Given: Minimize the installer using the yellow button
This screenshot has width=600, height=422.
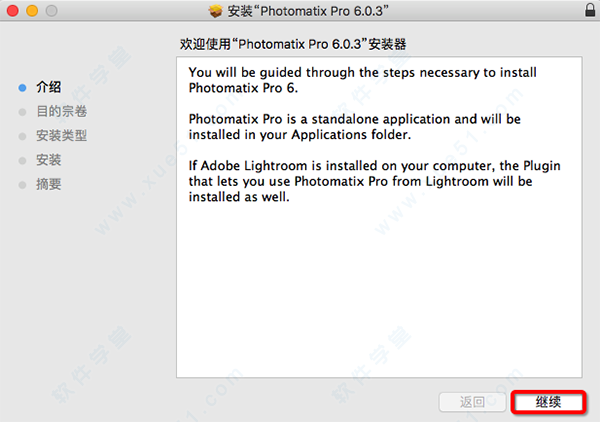Looking at the screenshot, I should tap(31, 12).
